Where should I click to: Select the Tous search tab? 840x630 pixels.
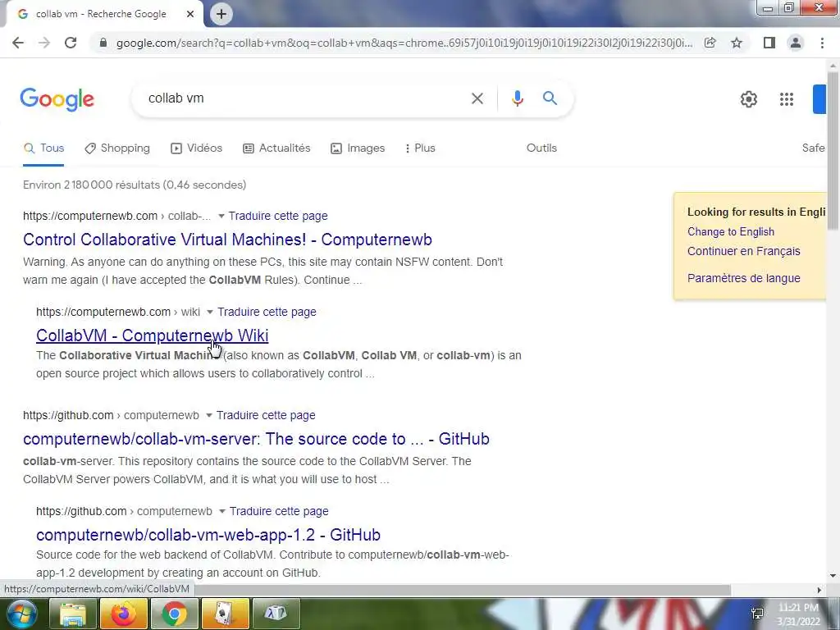click(44, 148)
